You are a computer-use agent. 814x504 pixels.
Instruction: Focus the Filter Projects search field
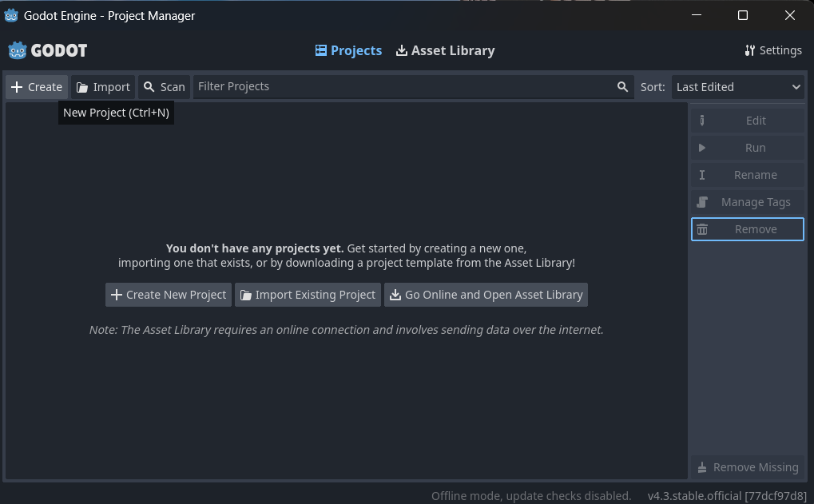(413, 87)
